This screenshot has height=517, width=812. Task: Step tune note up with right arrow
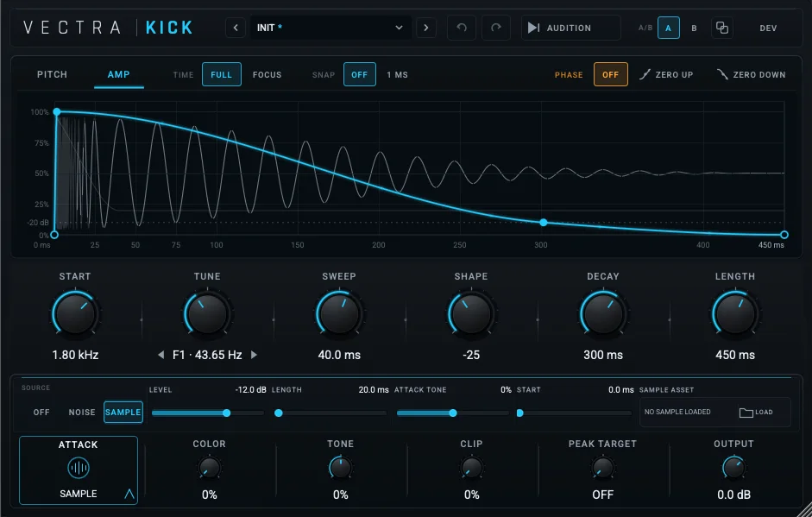tap(254, 355)
